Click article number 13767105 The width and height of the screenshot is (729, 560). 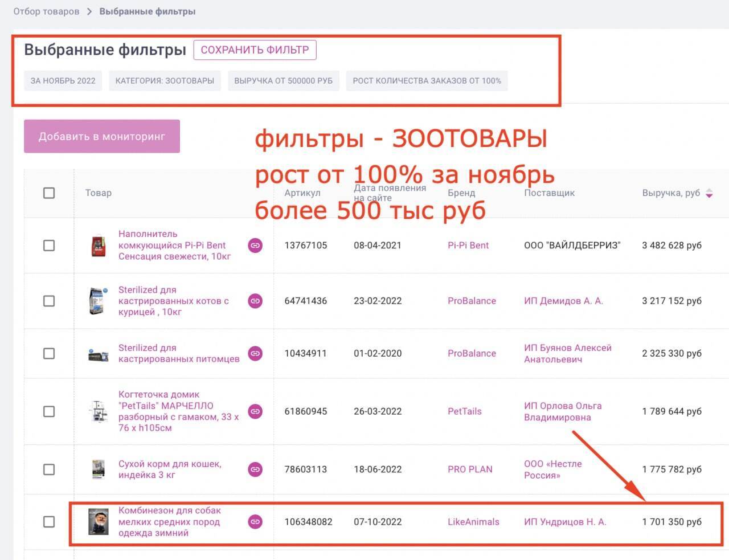tap(306, 246)
